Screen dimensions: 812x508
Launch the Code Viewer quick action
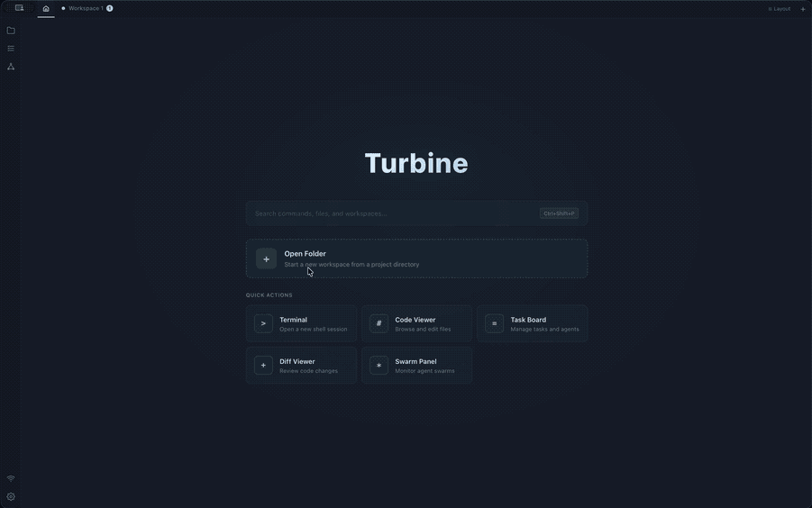[417, 323]
